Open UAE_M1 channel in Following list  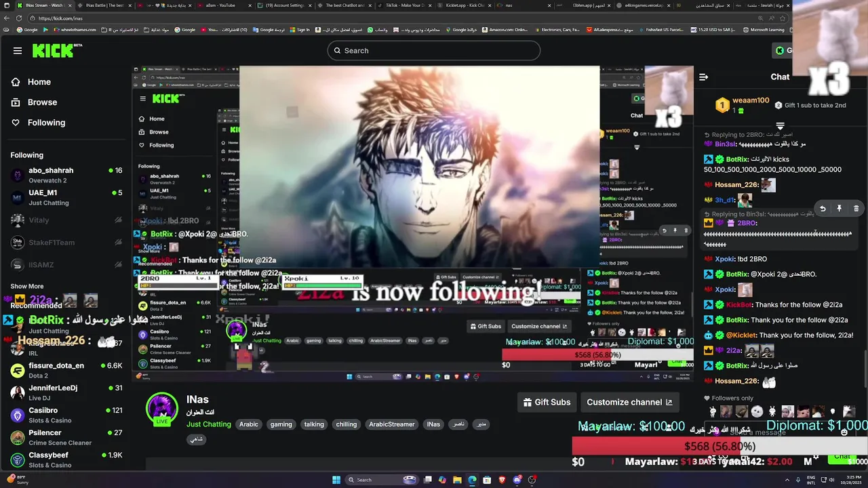tap(66, 198)
